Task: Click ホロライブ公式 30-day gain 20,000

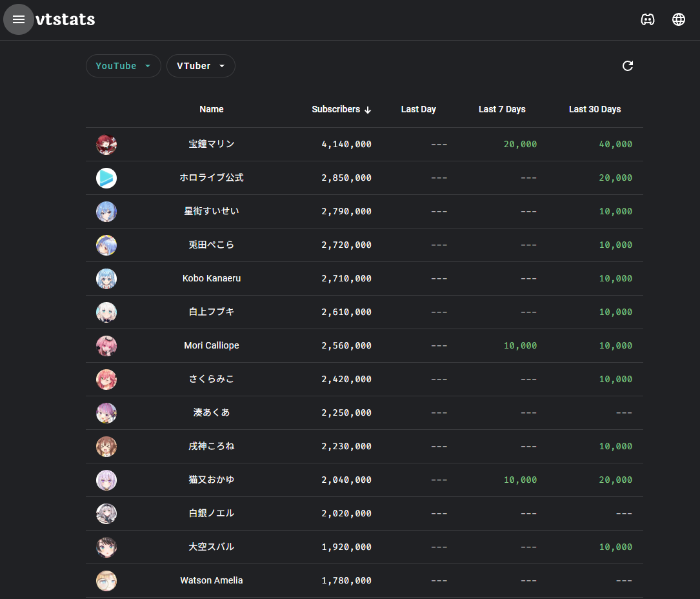Action: (615, 178)
